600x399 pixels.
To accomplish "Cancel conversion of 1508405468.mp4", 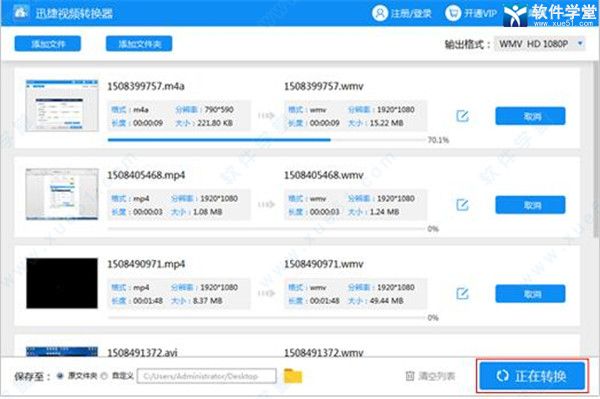I will tap(530, 205).
